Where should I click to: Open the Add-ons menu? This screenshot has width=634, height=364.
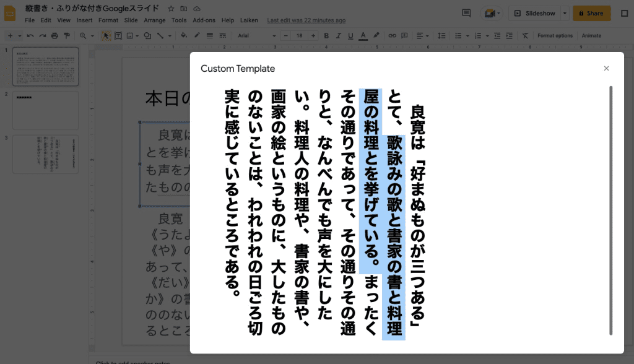[x=204, y=20]
